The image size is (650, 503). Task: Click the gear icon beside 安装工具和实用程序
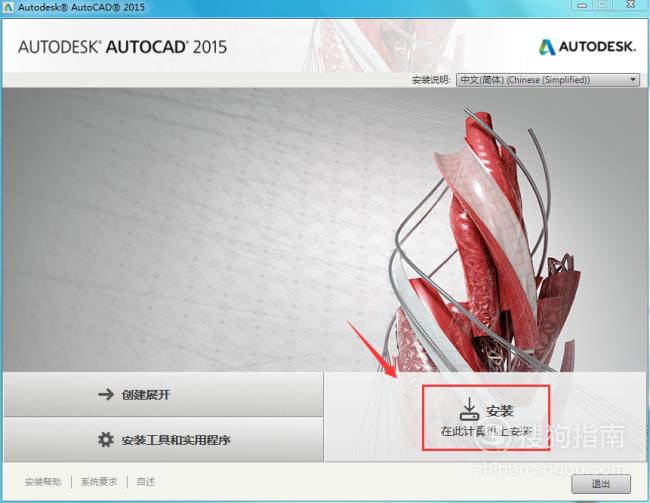point(106,440)
